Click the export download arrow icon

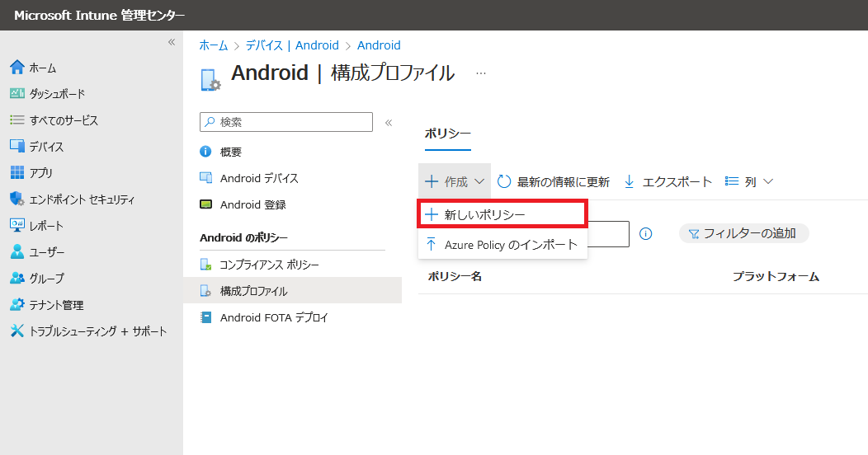coord(629,181)
